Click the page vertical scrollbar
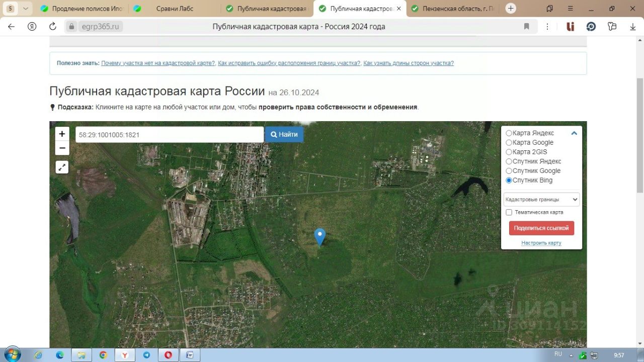The height and width of the screenshot is (362, 644). (640, 135)
